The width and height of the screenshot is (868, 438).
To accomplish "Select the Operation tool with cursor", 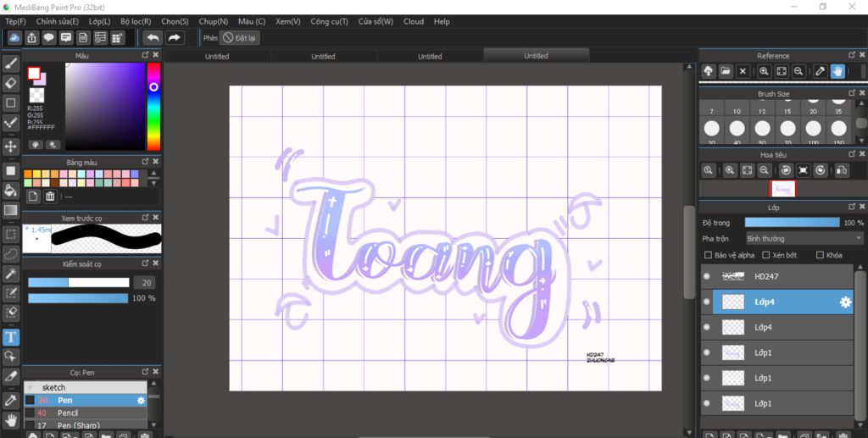I will point(10,356).
